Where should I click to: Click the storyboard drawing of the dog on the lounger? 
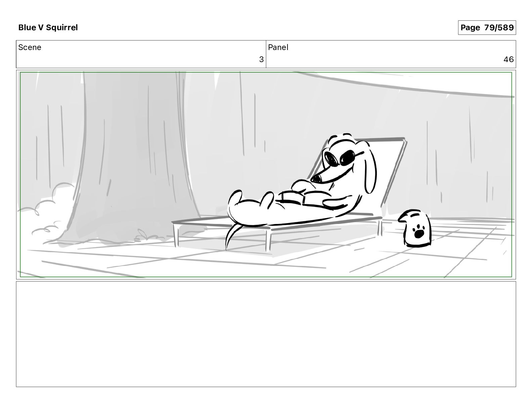pyautogui.click(x=266, y=175)
